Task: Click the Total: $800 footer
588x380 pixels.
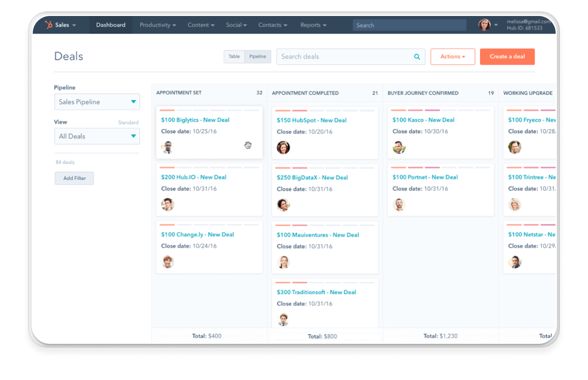Action: [323, 336]
